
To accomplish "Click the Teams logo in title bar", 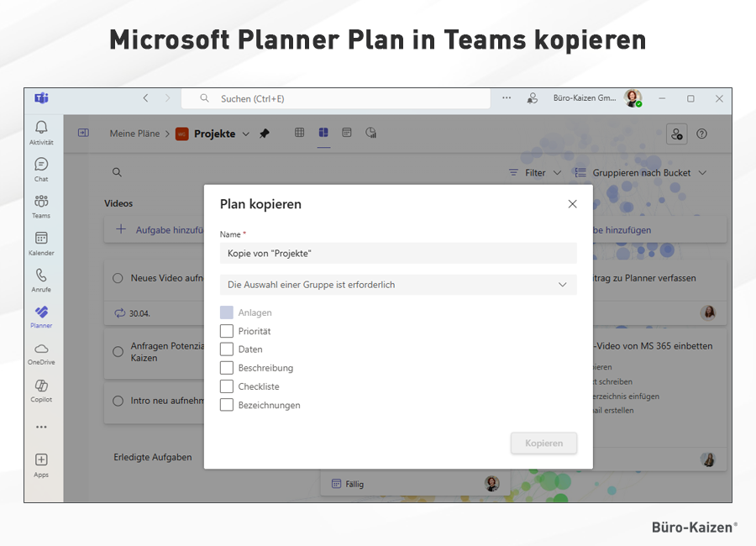I will 41,98.
